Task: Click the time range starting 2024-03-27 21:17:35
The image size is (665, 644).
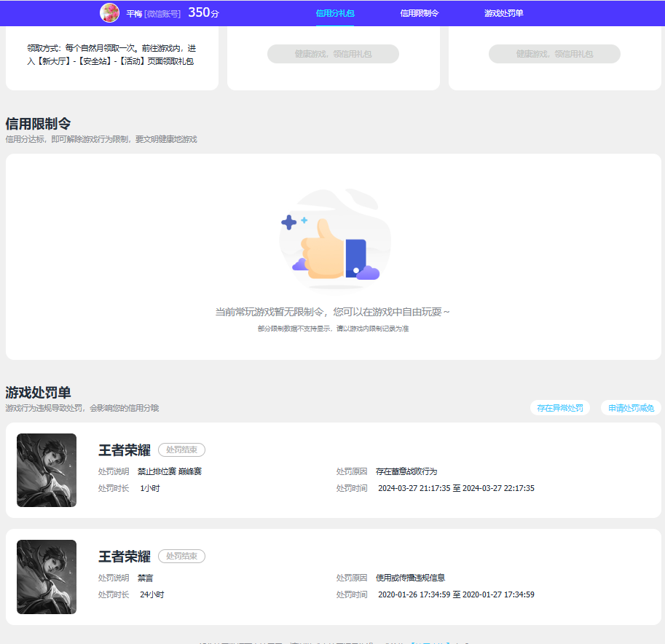Action: pyautogui.click(x=456, y=488)
